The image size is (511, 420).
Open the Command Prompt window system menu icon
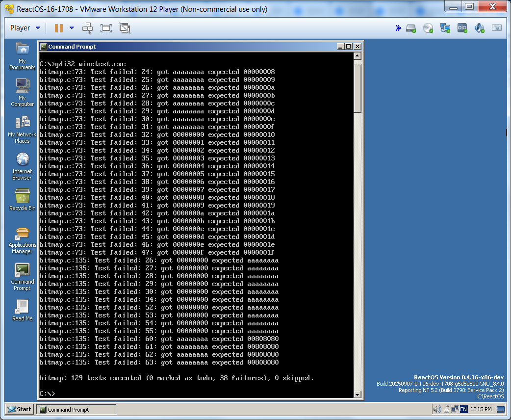[43, 47]
